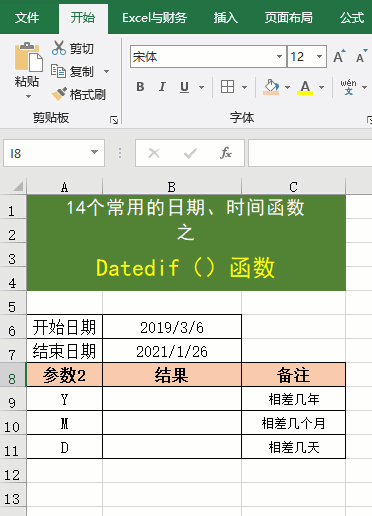Click the Paste clipboard icon
This screenshot has width=372, height=516.
[29, 57]
